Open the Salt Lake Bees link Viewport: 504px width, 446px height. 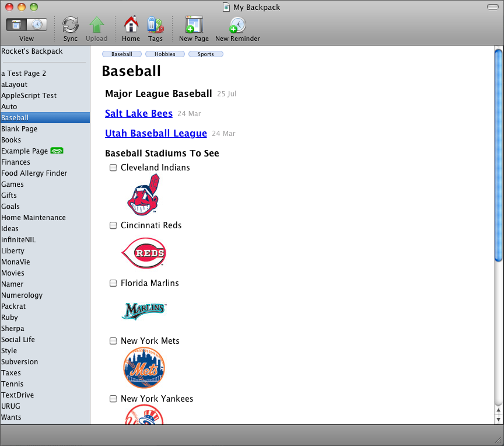click(x=139, y=113)
